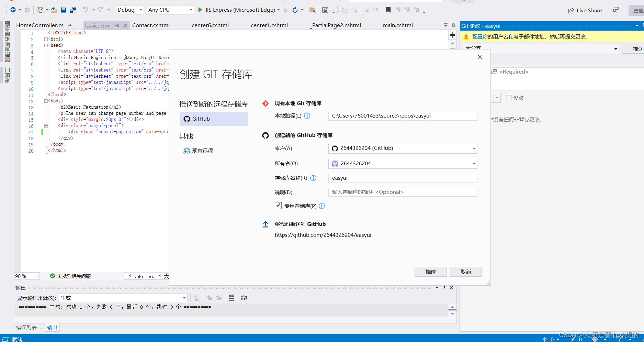Clear all text in the Output window

[231, 298]
